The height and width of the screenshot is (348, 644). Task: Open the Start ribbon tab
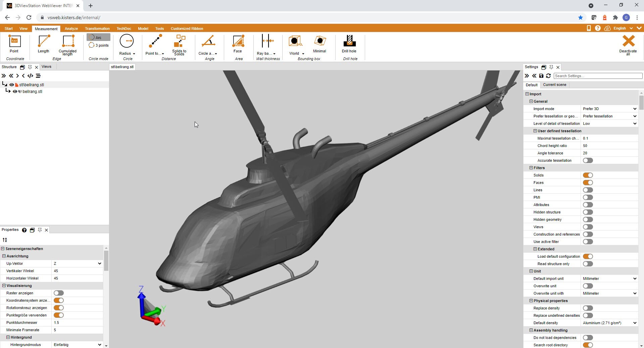tap(9, 29)
